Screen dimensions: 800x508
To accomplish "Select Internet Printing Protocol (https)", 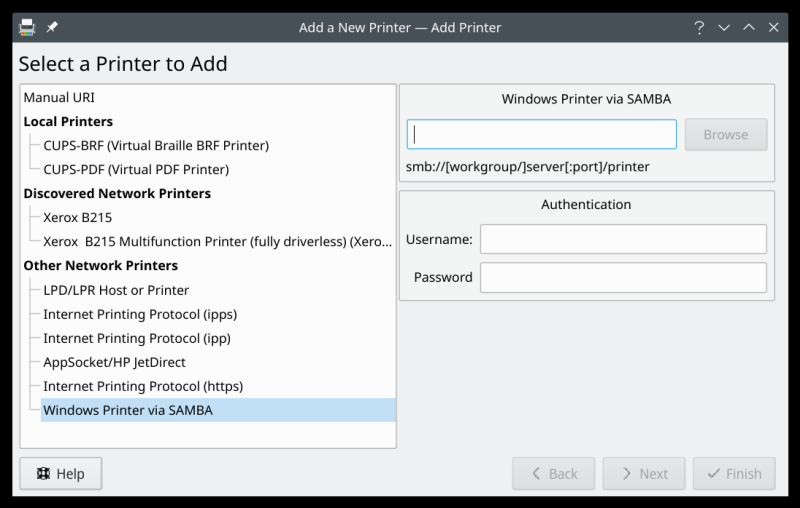I will coord(143,386).
